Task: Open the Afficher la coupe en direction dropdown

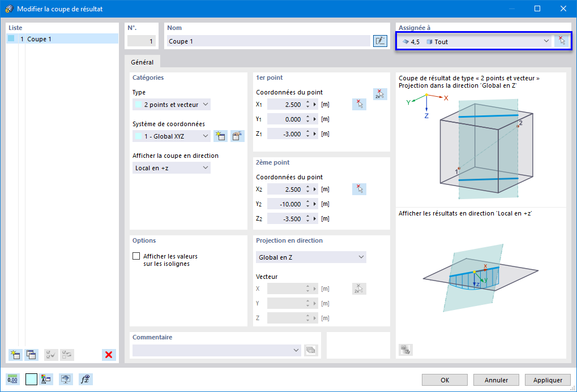Action: click(x=172, y=167)
